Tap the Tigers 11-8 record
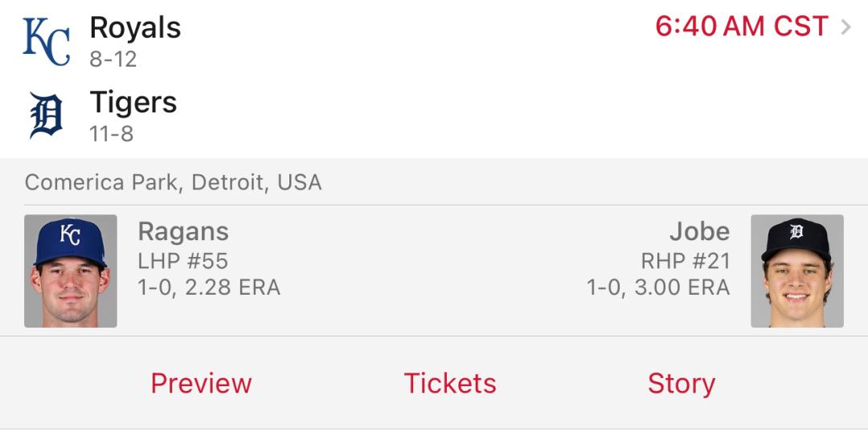Viewport: 868px width, 436px height. pyautogui.click(x=111, y=134)
